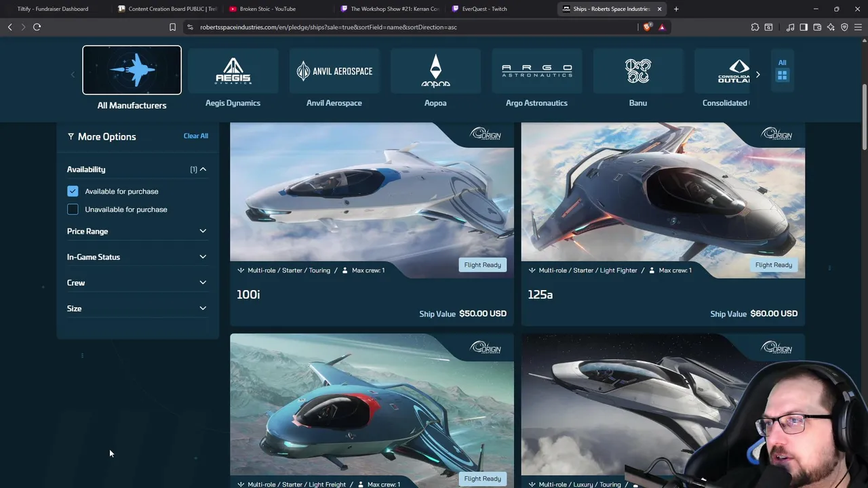Click the More Options filter heading
Viewport: 868px width, 488px height.
coord(102,136)
